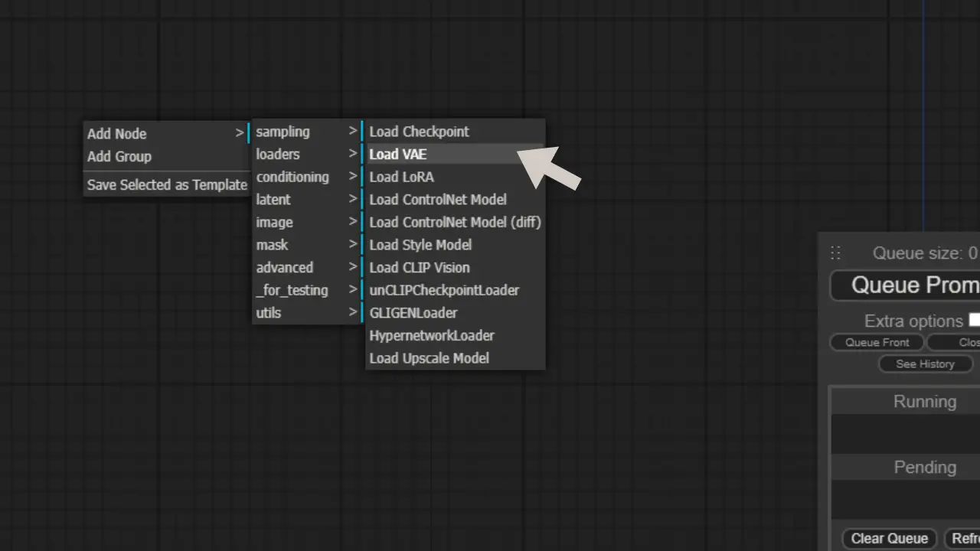Expand the conditioning category

pos(307,177)
